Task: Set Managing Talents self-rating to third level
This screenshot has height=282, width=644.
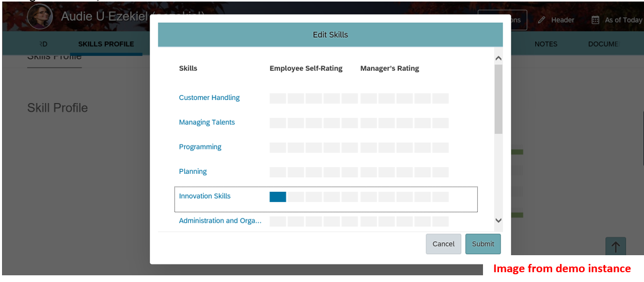Action: click(x=314, y=123)
